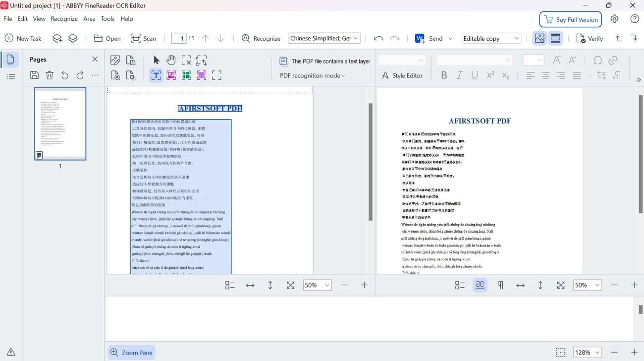Click the delete area tool icon
644x361 pixels.
click(186, 60)
